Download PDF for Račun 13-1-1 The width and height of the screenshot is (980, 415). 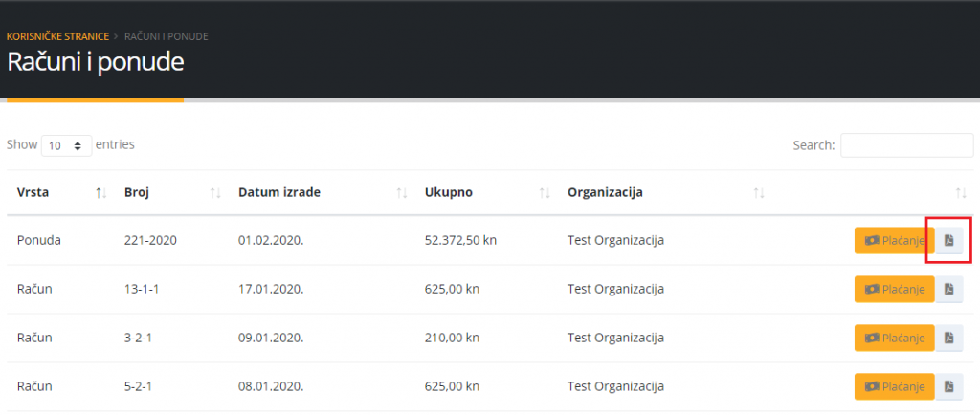pyautogui.click(x=948, y=289)
